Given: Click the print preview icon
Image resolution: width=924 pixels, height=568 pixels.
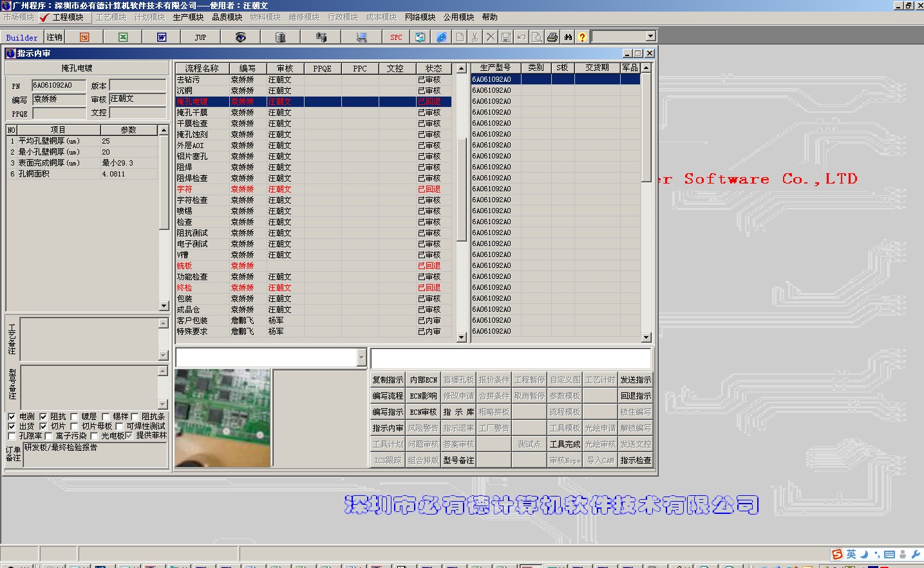Looking at the screenshot, I should click(x=537, y=37).
